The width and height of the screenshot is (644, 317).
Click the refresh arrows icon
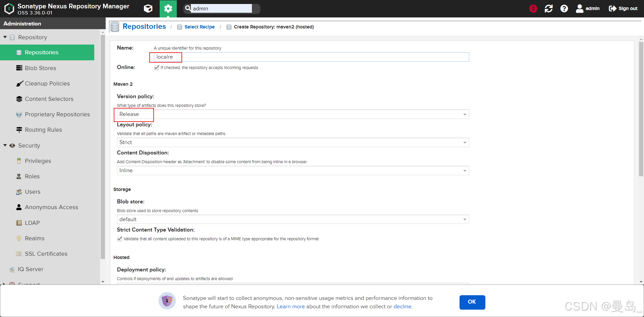click(x=549, y=9)
